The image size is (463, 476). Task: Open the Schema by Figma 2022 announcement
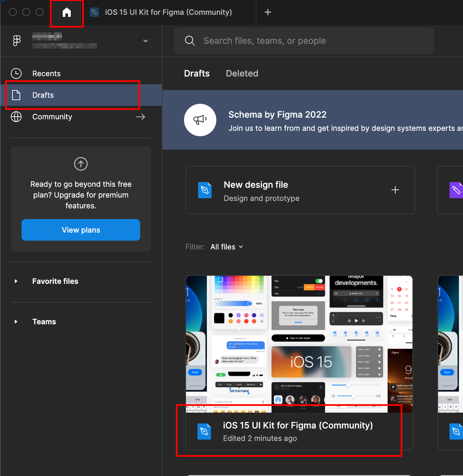pos(313,120)
